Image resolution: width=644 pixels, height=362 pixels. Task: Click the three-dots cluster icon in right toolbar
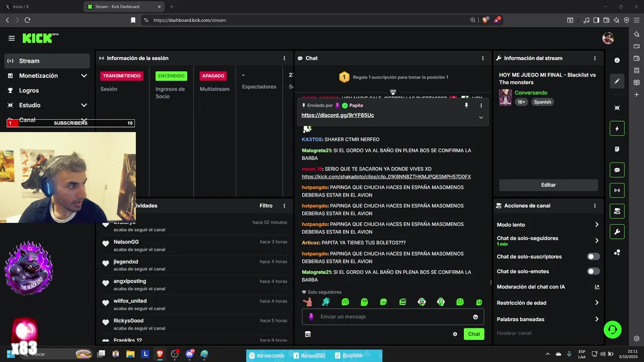click(x=617, y=252)
